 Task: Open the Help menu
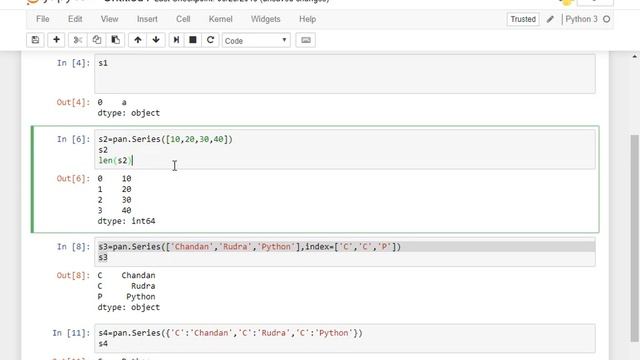[307, 19]
